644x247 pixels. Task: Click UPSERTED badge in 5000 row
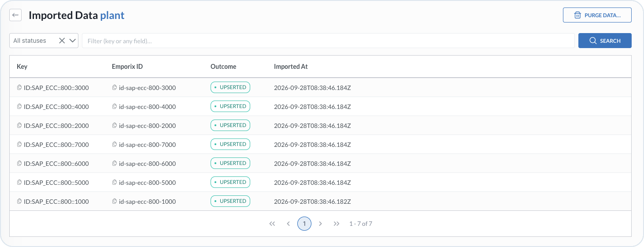(230, 182)
